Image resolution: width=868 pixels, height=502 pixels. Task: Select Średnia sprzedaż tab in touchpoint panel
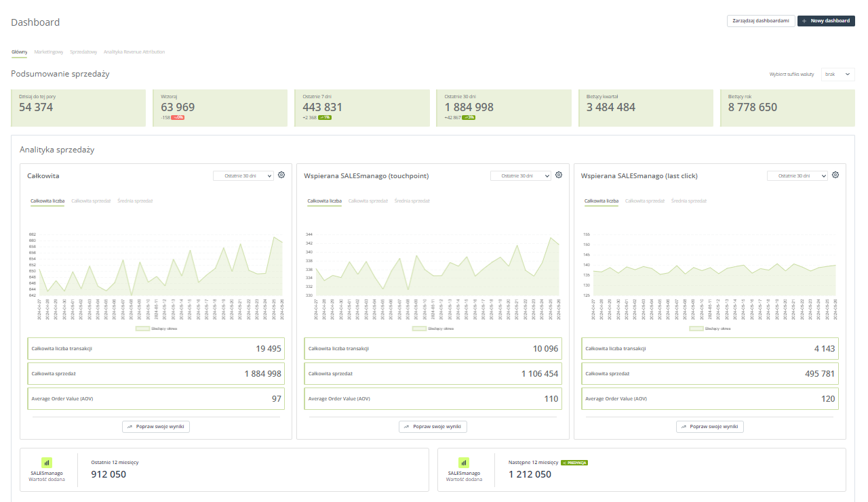pos(412,201)
